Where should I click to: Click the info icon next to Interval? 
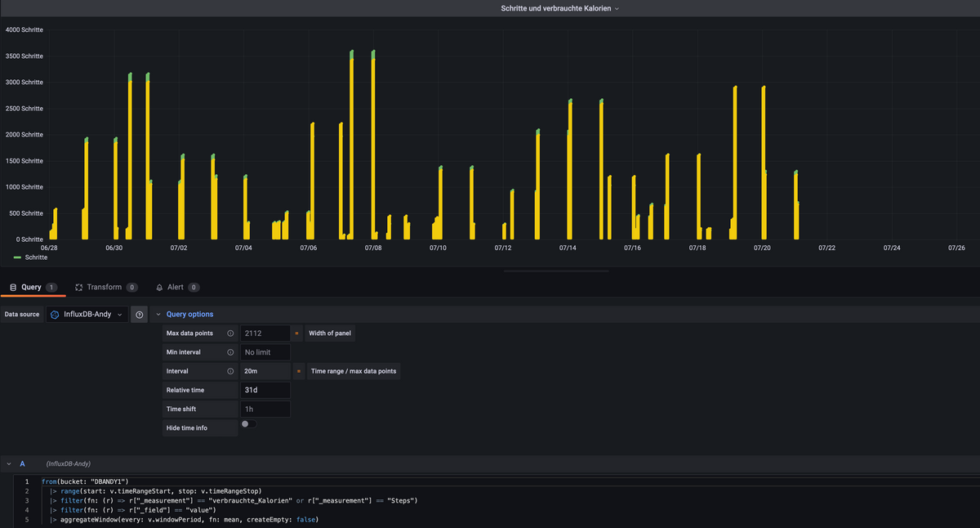coord(230,371)
